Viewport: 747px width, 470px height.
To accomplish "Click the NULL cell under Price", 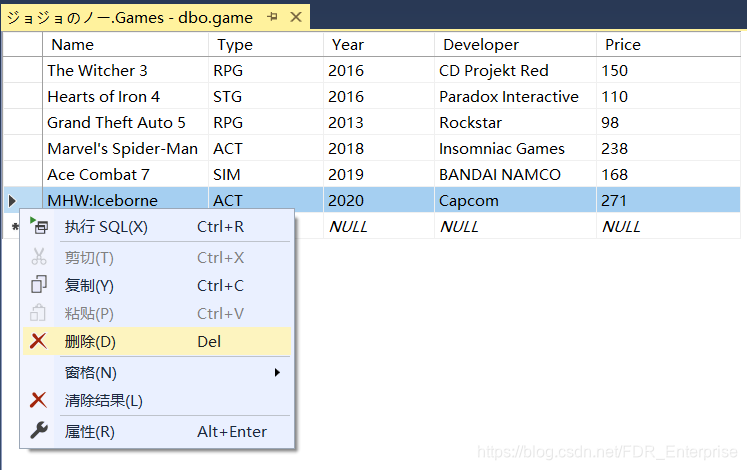I will click(668, 226).
